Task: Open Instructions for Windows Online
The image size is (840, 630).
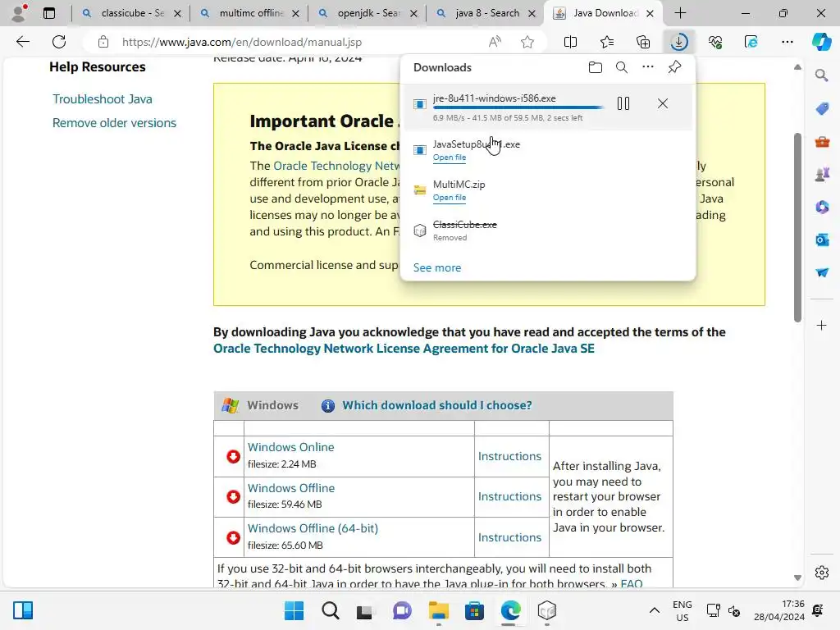Action: (509, 456)
